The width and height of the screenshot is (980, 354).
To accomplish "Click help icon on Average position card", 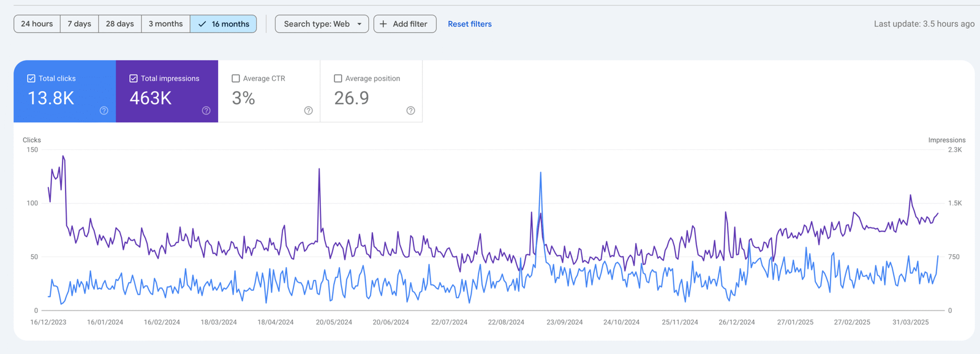I will (411, 111).
